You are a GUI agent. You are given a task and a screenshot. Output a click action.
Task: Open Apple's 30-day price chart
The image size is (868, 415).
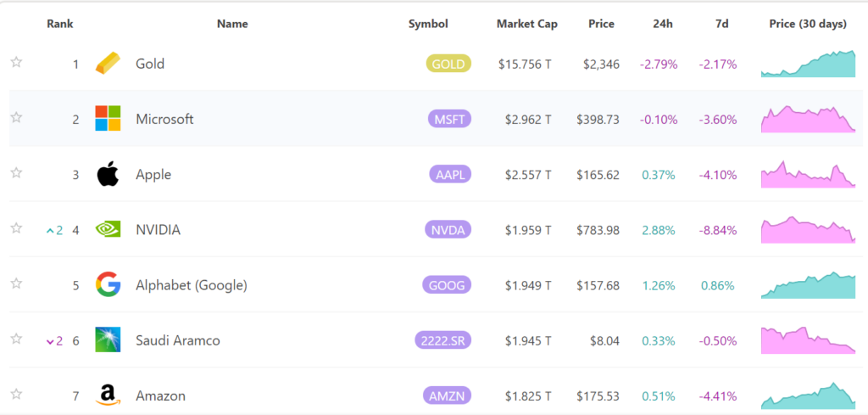click(x=808, y=174)
